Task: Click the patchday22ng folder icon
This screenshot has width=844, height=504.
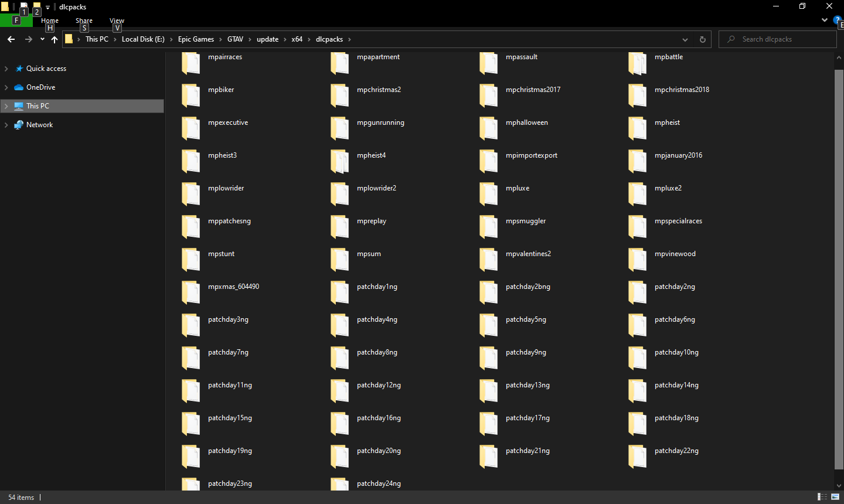Action: point(637,456)
